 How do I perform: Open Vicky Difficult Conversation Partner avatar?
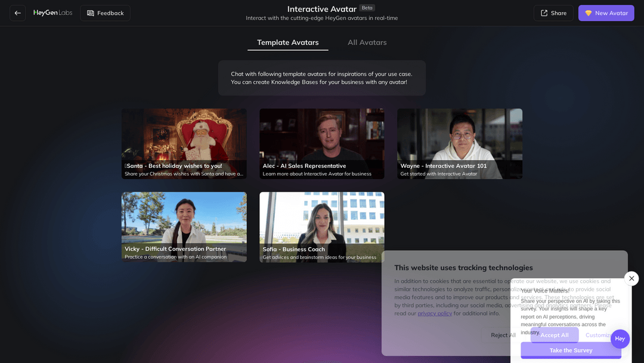pyautogui.click(x=184, y=227)
